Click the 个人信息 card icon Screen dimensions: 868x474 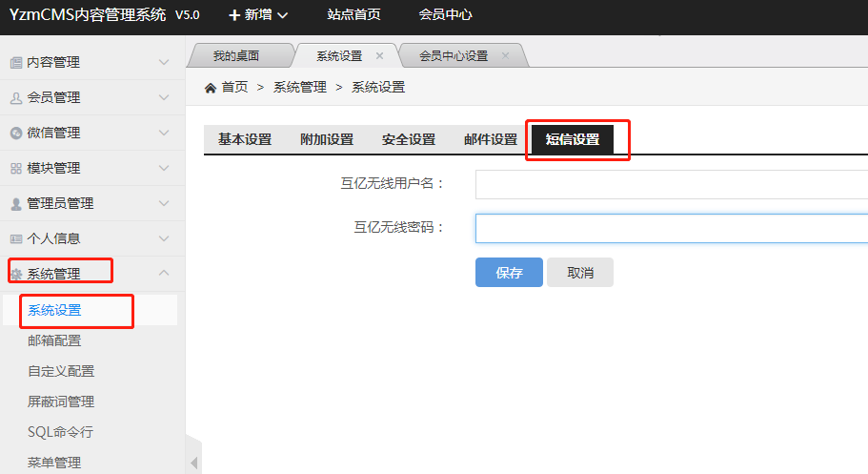pyautogui.click(x=15, y=239)
